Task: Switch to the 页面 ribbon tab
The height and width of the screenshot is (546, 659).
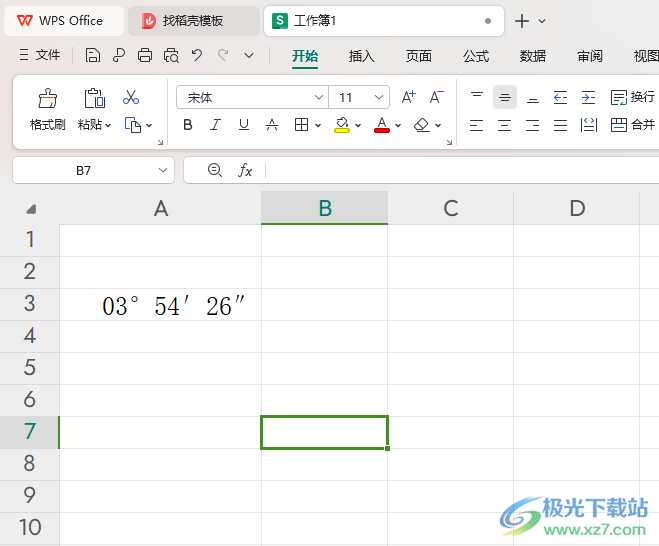Action: 419,56
